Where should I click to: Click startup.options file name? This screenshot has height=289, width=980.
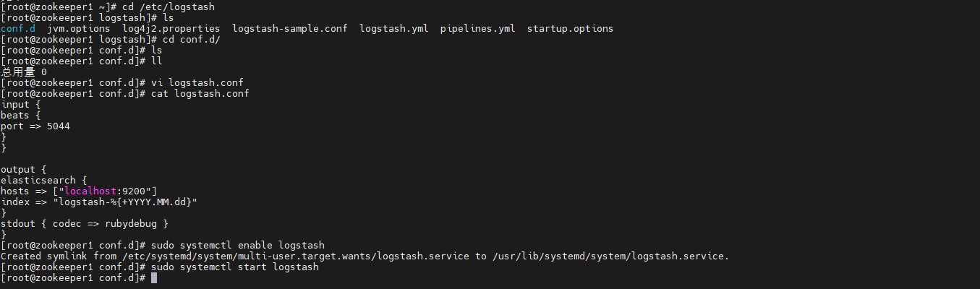tap(570, 29)
